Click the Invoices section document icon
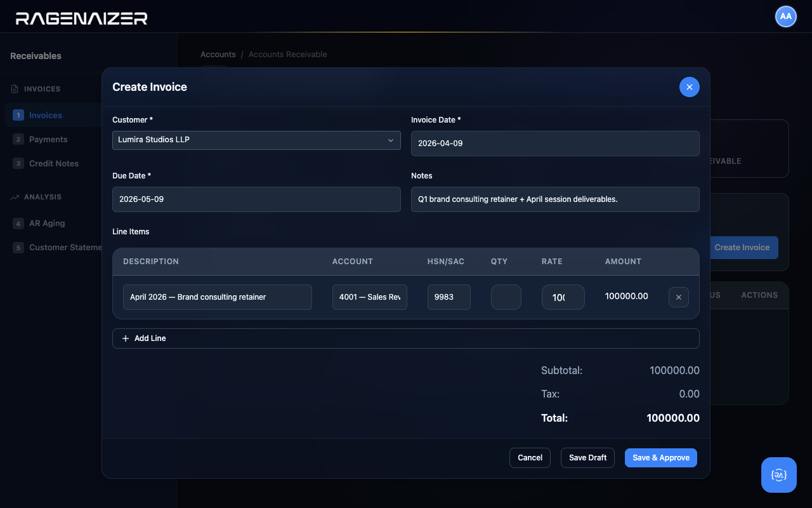This screenshot has height=508, width=812. click(x=15, y=89)
